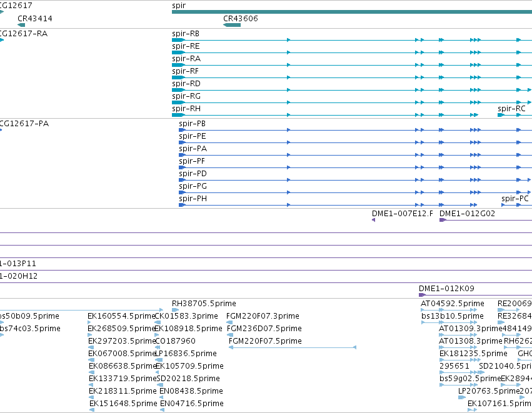The width and height of the screenshot is (532, 413).
Task: Select the bs50b09.5prime EST label
Action: coord(29,316)
